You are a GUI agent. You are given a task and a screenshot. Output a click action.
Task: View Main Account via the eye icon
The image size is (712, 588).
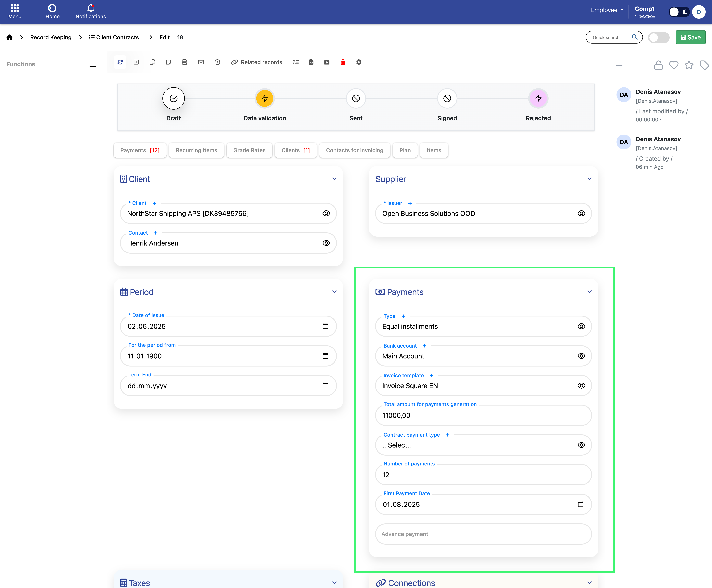(x=581, y=356)
